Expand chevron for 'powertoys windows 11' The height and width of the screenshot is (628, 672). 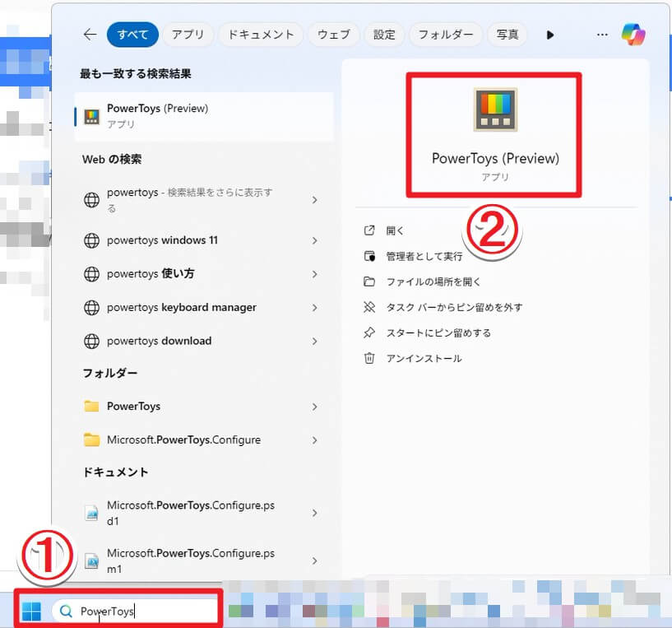pos(314,240)
